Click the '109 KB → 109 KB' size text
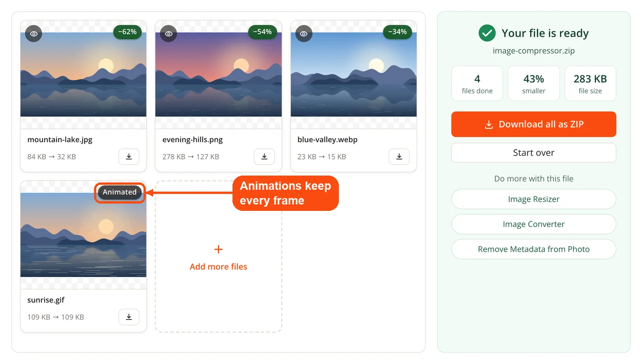642x364 pixels. tap(56, 317)
